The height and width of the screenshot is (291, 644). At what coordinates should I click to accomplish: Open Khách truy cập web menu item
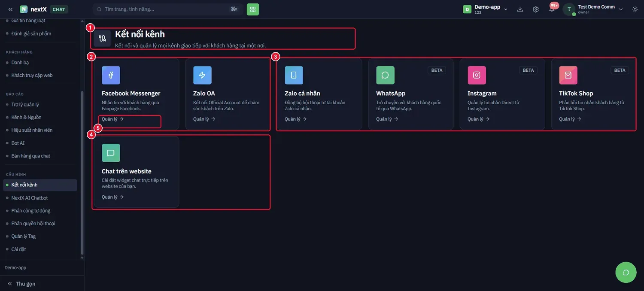pyautogui.click(x=32, y=76)
